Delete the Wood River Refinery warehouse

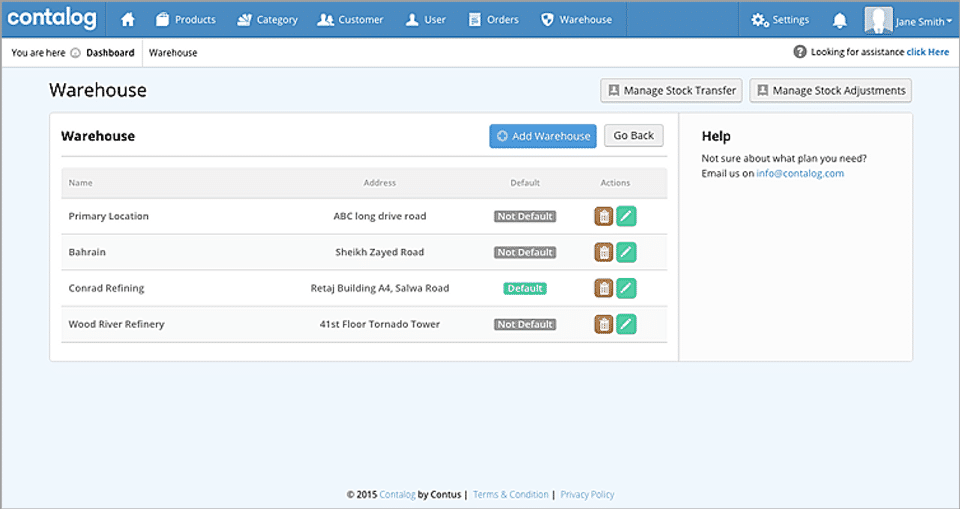point(604,324)
